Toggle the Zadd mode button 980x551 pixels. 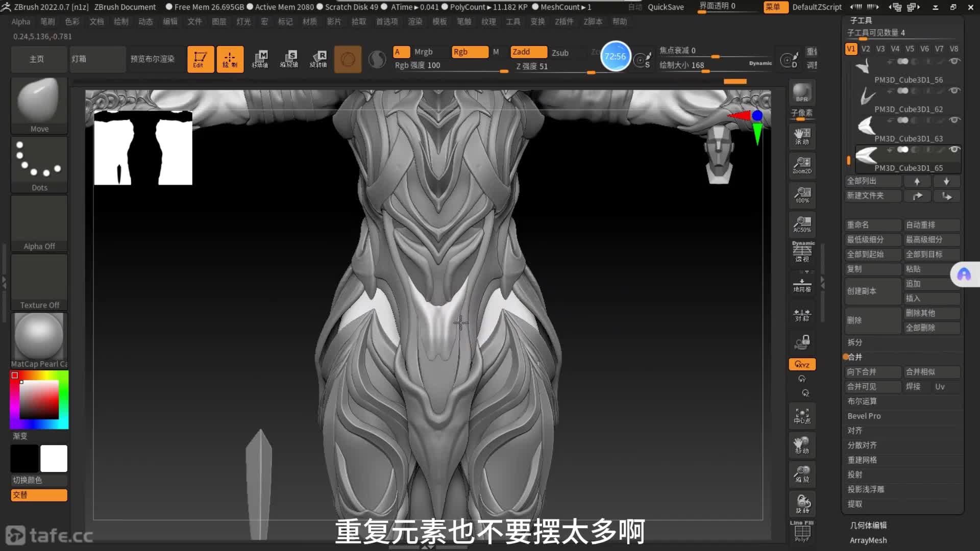pos(528,52)
